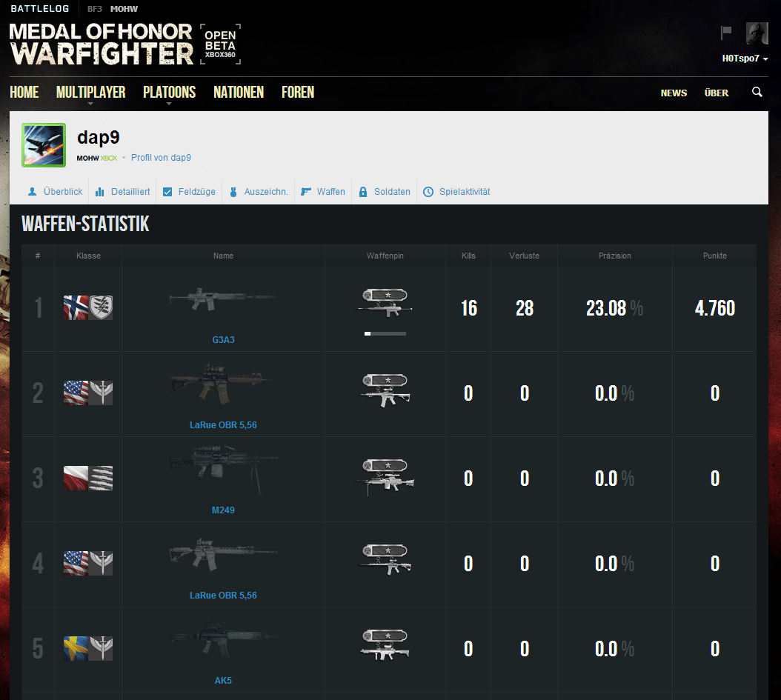781x700 pixels.
Task: Open the search magnifier icon
Action: pyautogui.click(x=757, y=92)
